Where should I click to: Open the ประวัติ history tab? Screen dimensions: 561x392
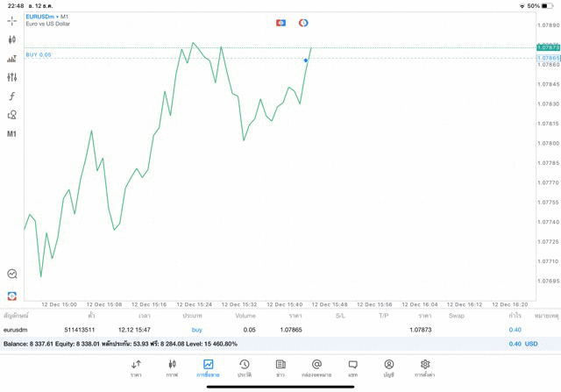point(244,367)
